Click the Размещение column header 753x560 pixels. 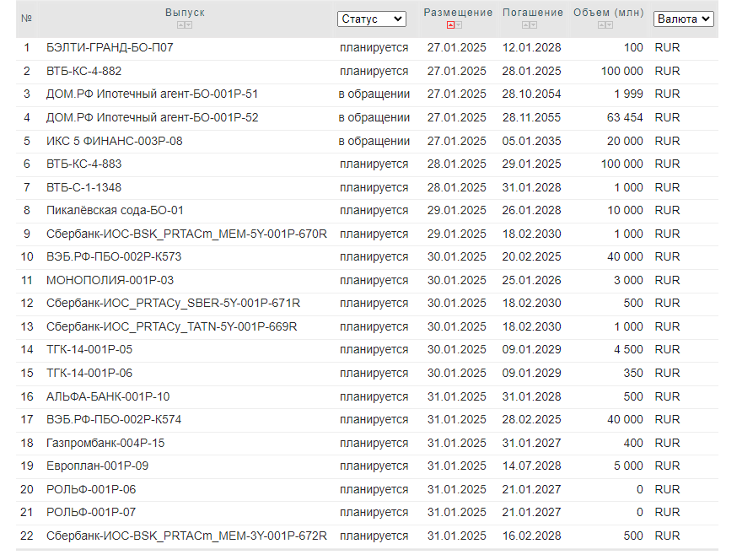pos(458,13)
